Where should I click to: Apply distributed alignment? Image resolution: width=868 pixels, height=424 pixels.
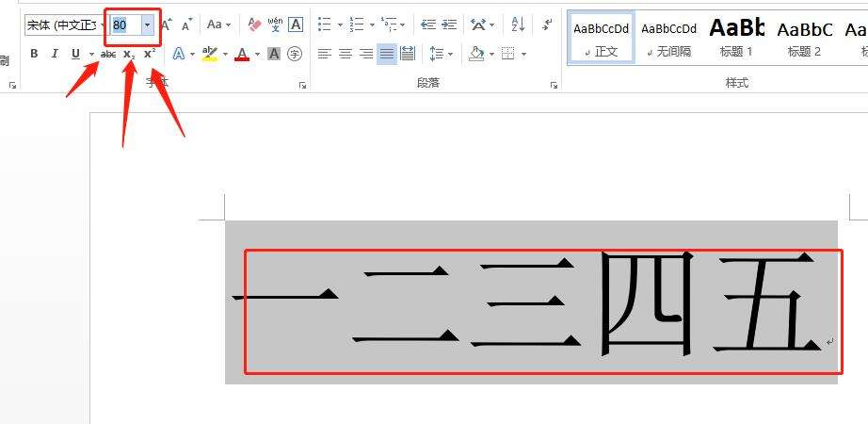pos(408,54)
